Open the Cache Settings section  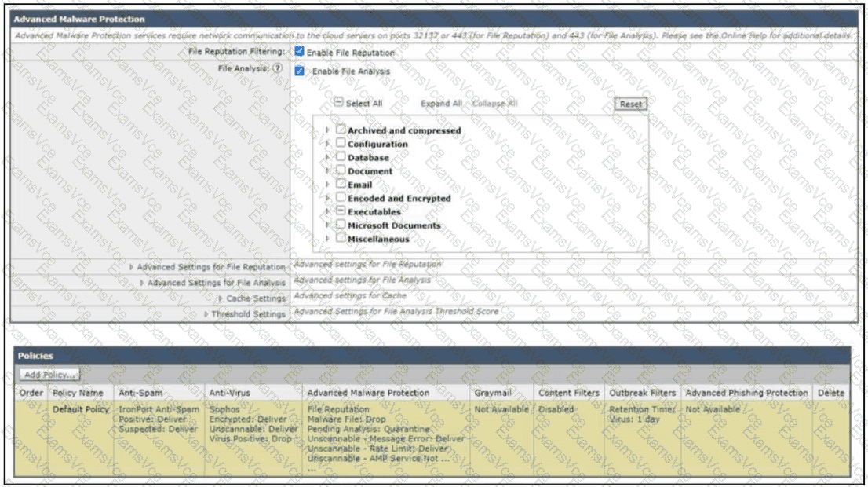click(255, 298)
